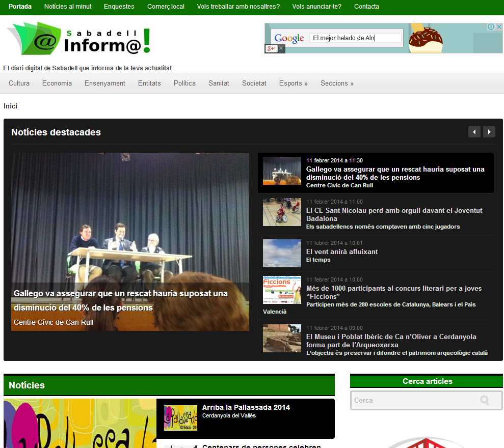Select the Sanitat category
Viewport: 504px width, 448px height.
(219, 83)
